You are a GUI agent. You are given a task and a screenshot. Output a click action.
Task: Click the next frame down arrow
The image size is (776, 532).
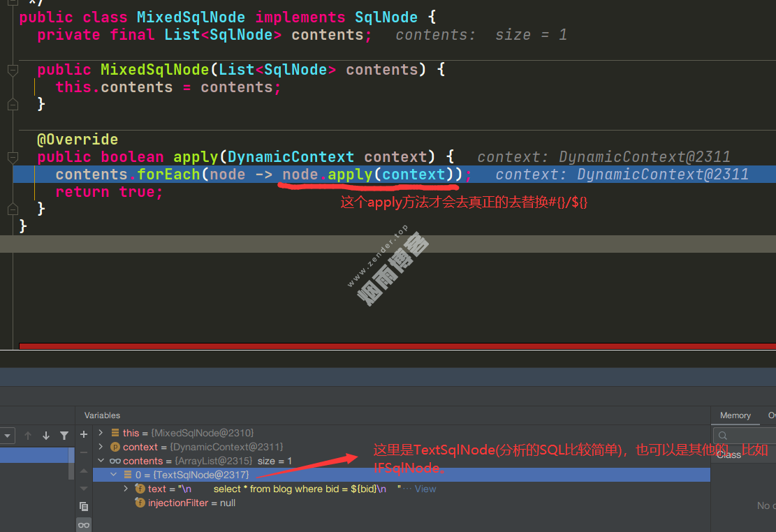tap(46, 436)
